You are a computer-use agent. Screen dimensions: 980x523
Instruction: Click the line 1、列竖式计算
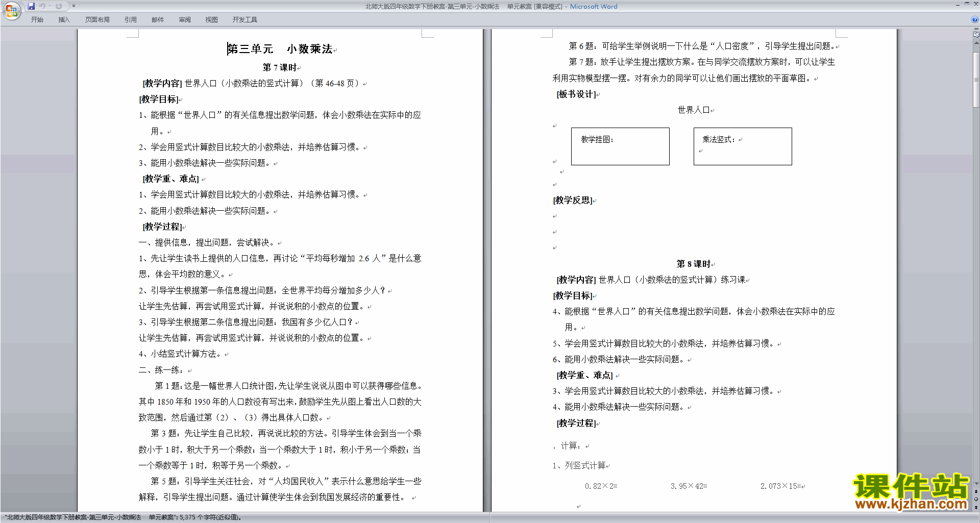click(579, 465)
